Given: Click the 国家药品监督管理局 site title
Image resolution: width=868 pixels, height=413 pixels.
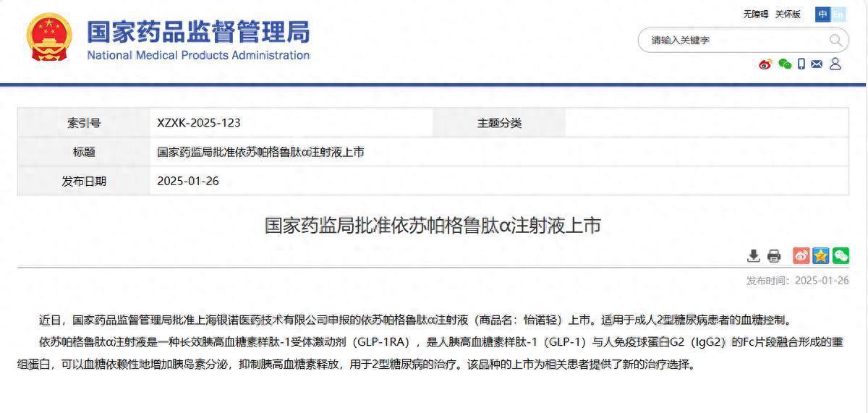Looking at the screenshot, I should click(x=198, y=33).
